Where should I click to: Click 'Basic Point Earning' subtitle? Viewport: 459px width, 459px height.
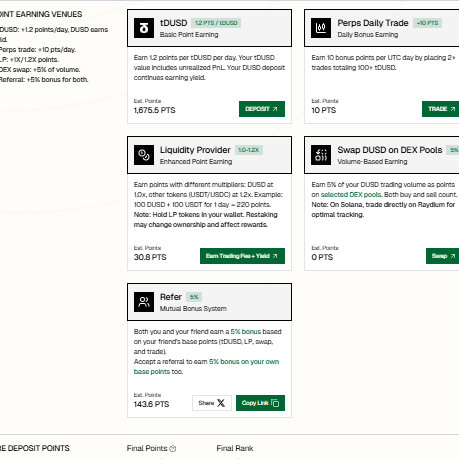pos(189,35)
